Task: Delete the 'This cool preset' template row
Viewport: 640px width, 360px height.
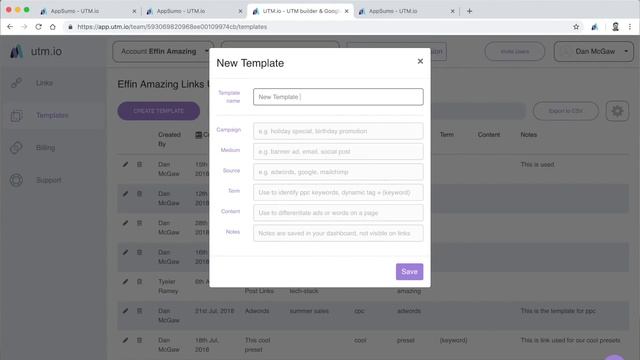Action: pos(140,340)
